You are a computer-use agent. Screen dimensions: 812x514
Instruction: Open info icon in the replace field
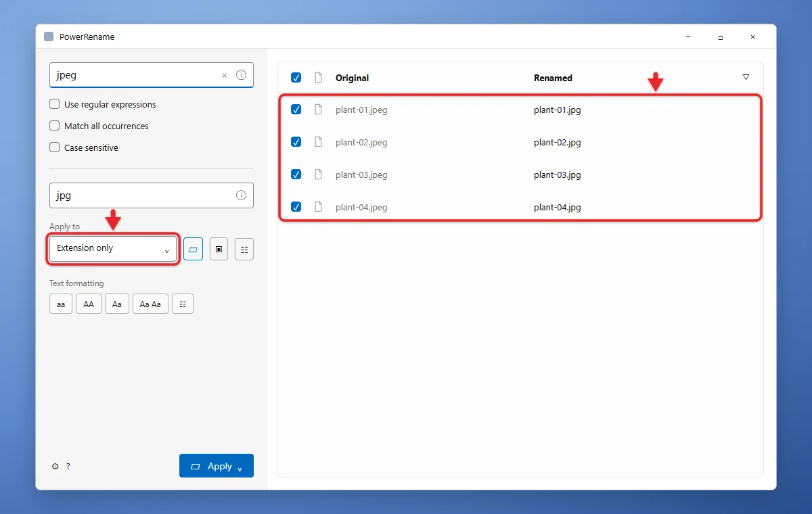(x=241, y=195)
